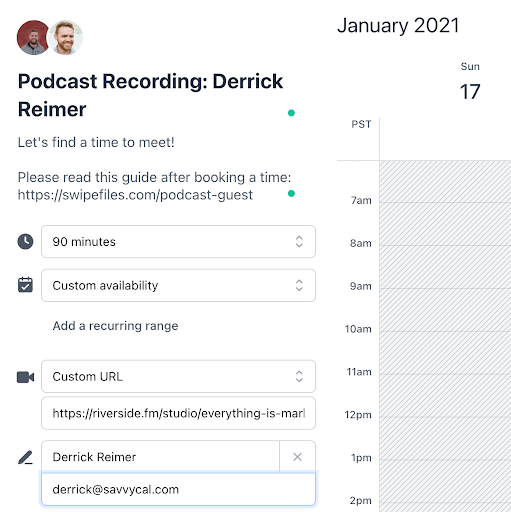Click the pencil attendee icon

25,457
